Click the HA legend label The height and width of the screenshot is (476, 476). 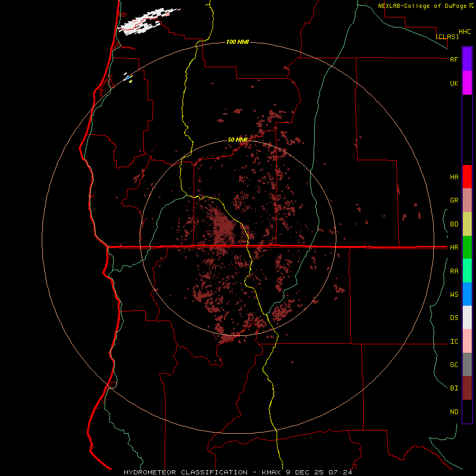coord(454,177)
